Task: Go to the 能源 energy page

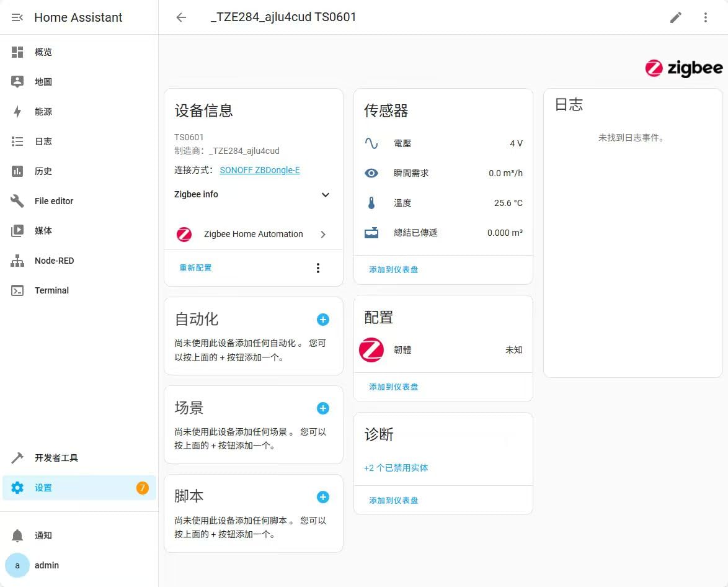Action: click(x=79, y=112)
